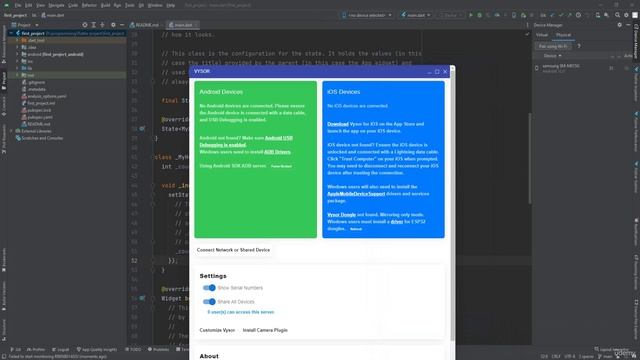Expand the .dart_tool folder in Project tree
The height and width of the screenshot is (360, 640).
17,40
